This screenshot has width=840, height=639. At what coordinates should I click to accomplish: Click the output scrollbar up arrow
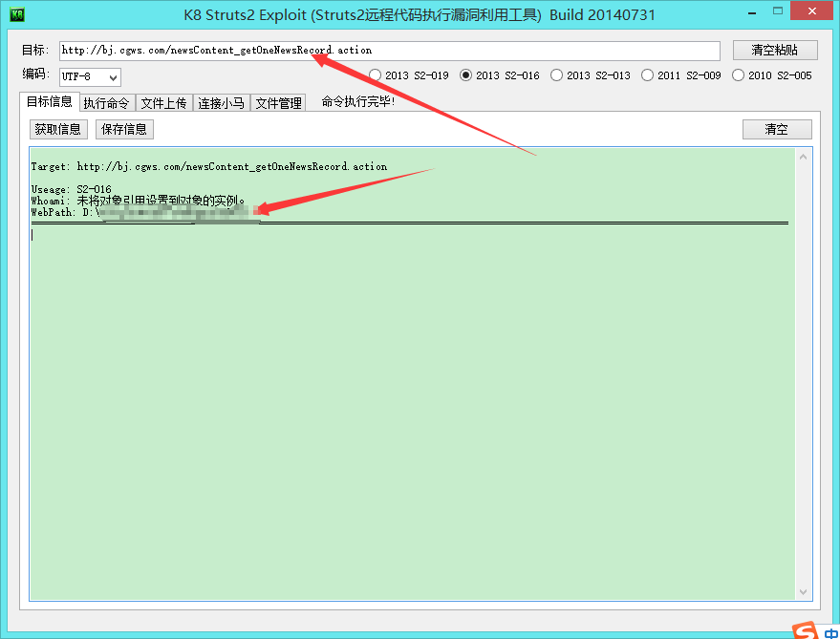tap(803, 157)
